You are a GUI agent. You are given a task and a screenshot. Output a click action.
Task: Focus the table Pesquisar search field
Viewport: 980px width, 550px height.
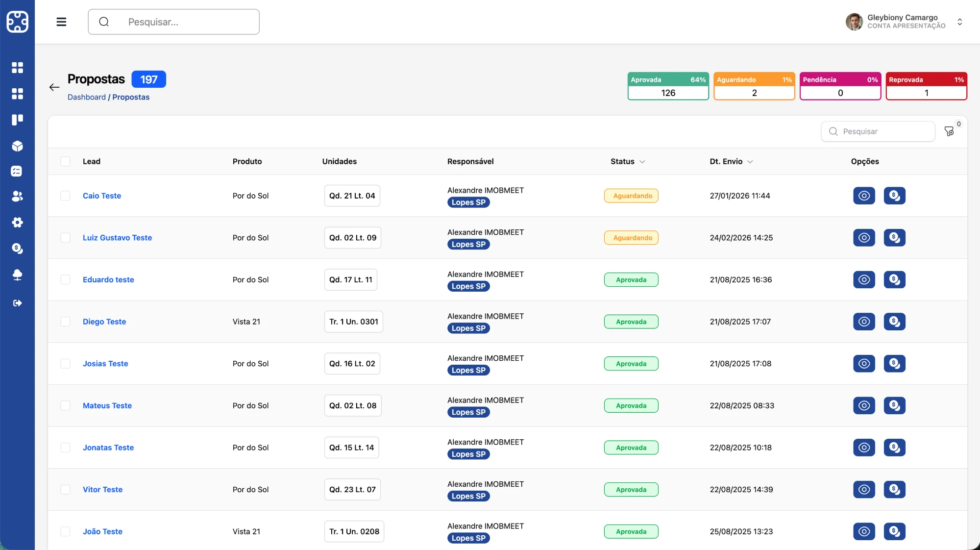878,131
